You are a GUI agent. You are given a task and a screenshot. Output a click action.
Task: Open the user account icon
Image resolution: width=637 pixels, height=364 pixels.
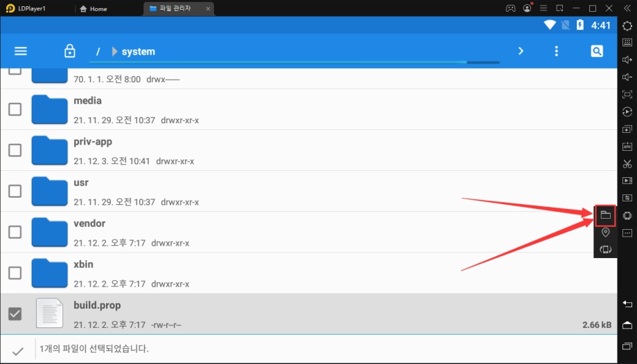[528, 8]
